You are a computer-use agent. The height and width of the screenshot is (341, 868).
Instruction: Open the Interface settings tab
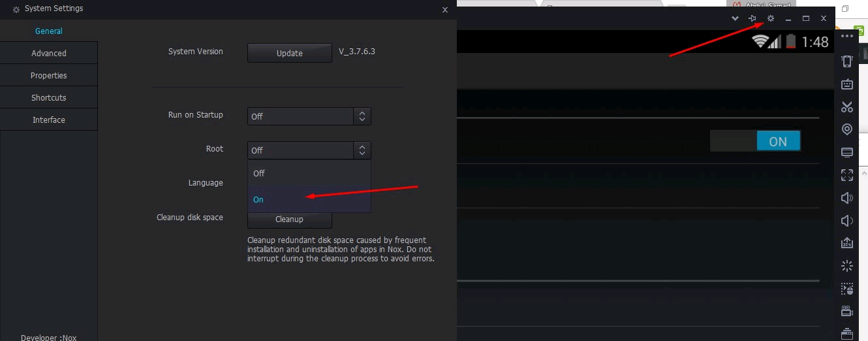pos(49,120)
